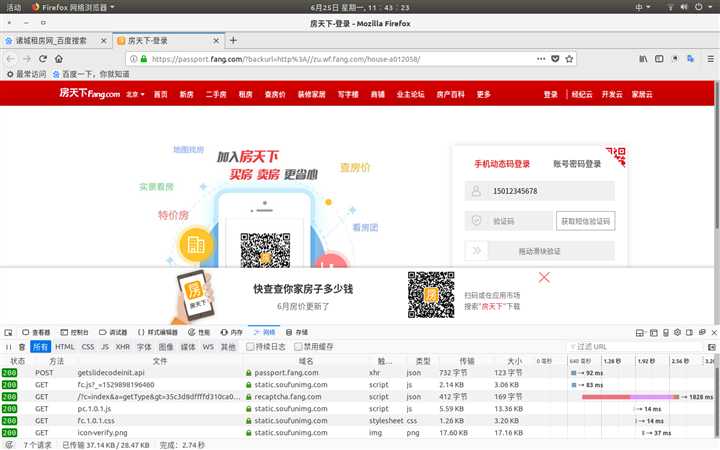Viewport: 720px width, 450px height.
Task: Filter requests by HTML
Action: click(x=64, y=347)
